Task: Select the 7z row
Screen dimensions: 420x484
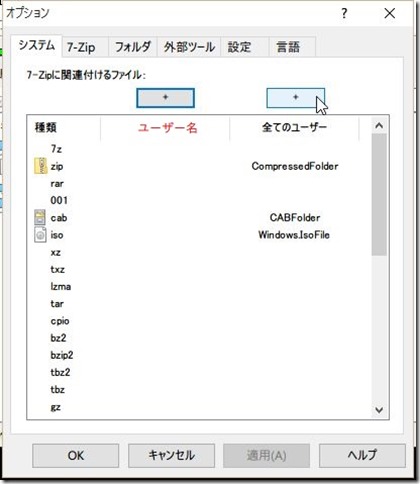Action: [x=56, y=149]
